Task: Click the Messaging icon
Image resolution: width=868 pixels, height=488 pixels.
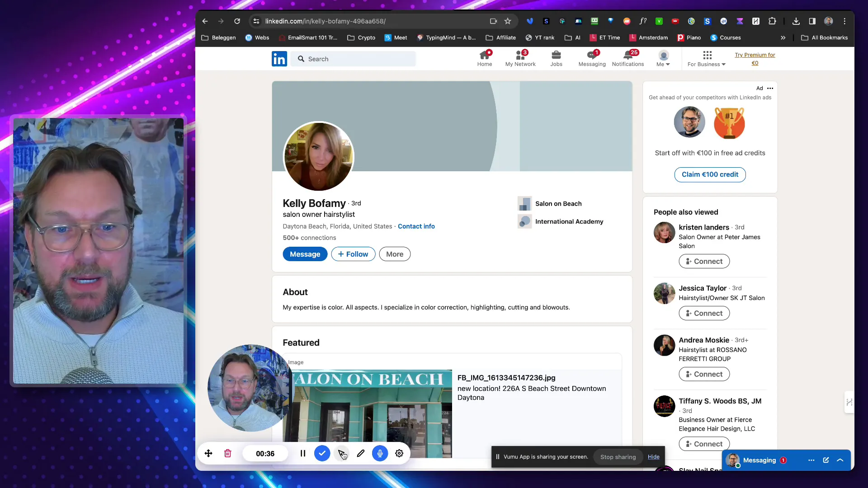Action: pyautogui.click(x=592, y=57)
